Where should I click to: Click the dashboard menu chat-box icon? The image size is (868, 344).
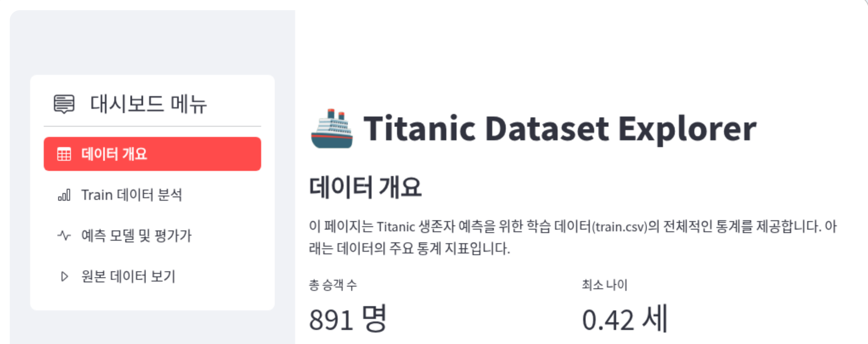pos(64,104)
